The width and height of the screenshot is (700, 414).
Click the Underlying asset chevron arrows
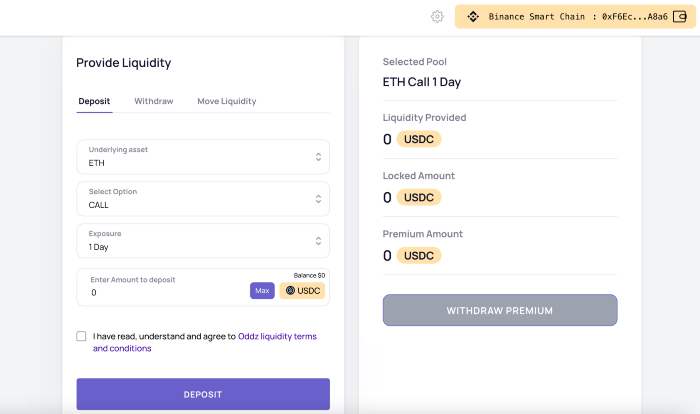318,157
